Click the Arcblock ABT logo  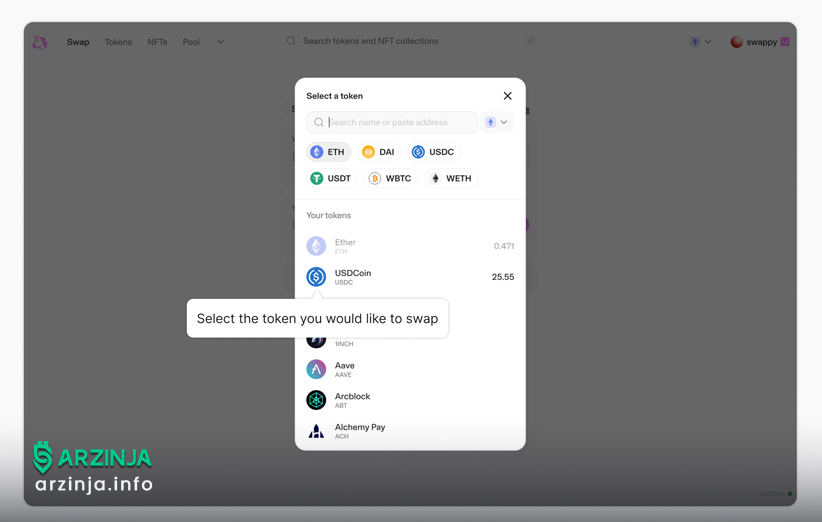click(x=316, y=400)
